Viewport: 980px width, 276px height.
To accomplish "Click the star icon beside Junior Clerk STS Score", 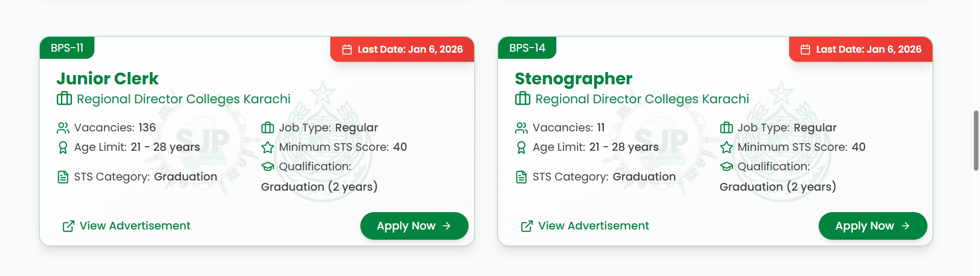I will click(x=268, y=148).
